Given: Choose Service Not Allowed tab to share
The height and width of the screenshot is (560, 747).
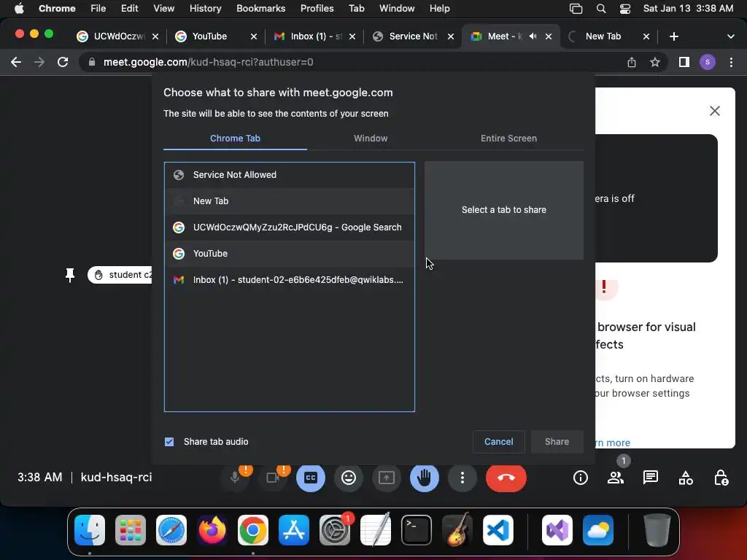Looking at the screenshot, I should 289,175.
